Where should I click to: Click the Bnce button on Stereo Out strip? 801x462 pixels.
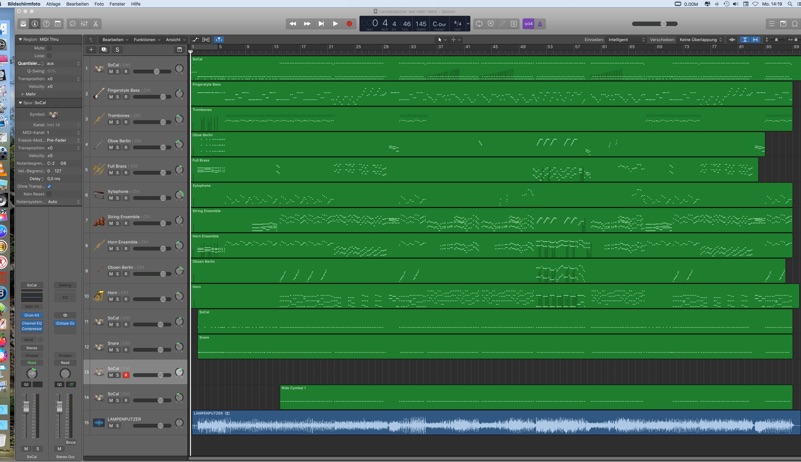(70, 443)
